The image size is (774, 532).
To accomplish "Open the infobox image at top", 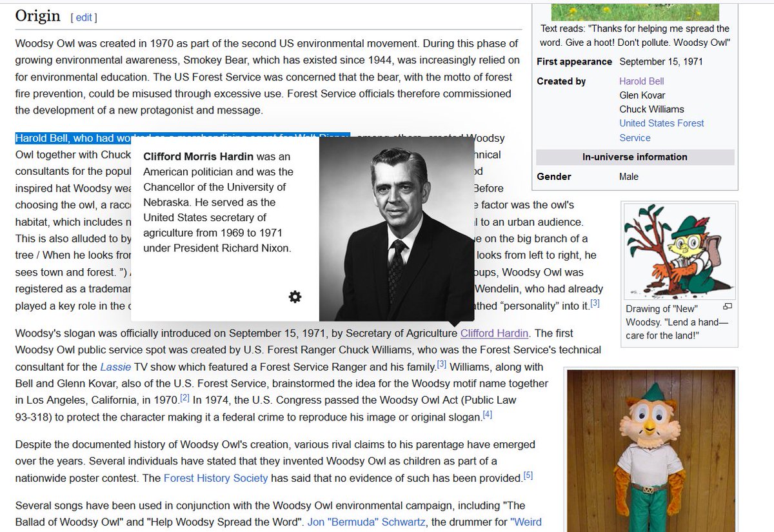I will point(635,12).
